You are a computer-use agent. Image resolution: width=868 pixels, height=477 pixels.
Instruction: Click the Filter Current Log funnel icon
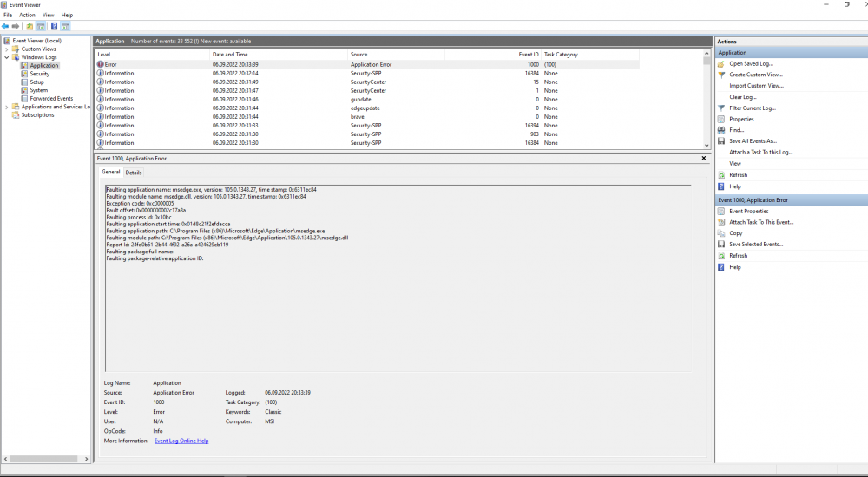point(721,108)
